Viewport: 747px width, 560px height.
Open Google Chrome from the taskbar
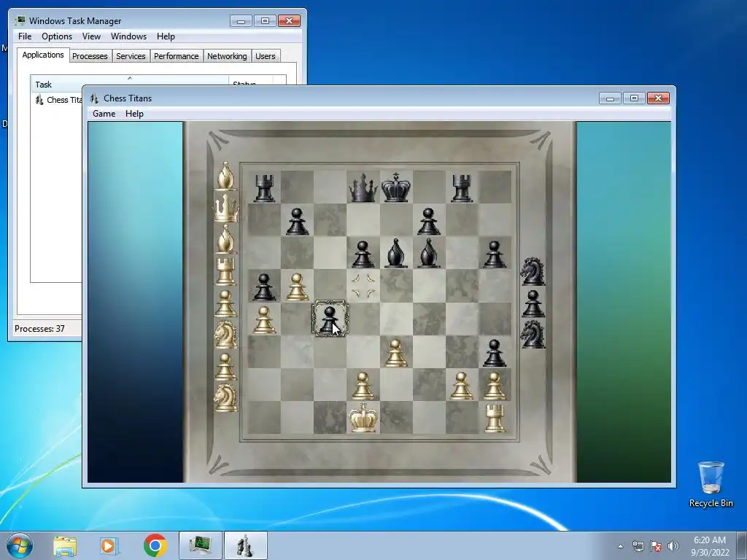coord(155,545)
